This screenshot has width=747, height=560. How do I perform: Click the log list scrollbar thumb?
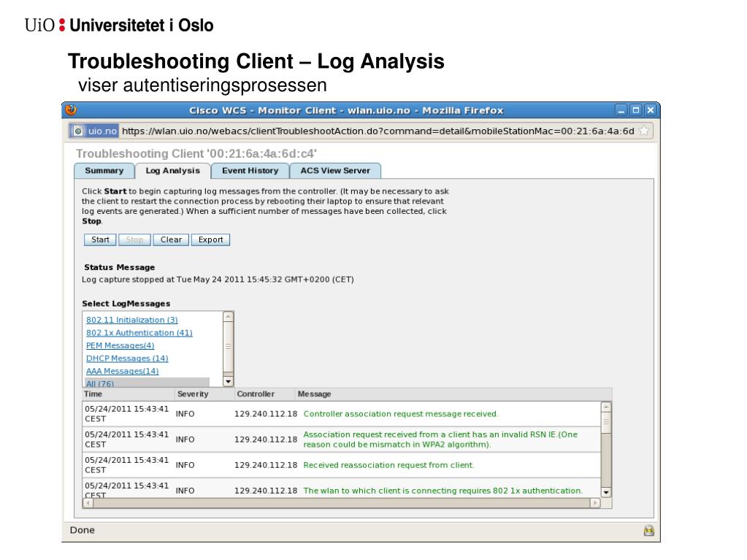click(229, 346)
